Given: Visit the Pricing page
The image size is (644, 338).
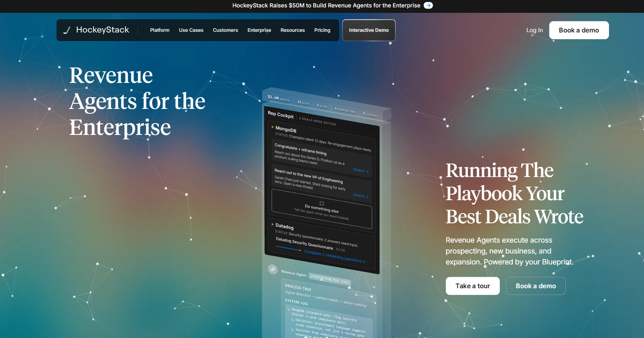Looking at the screenshot, I should click(x=322, y=30).
